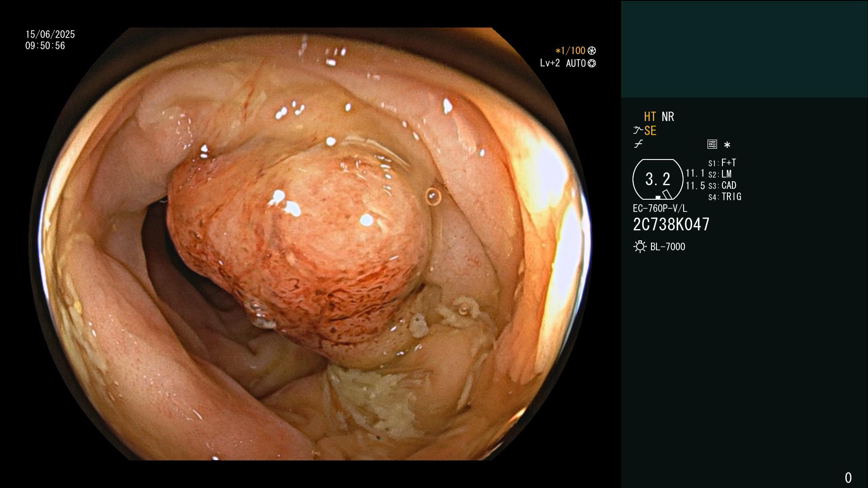Click the iris icon beside AUTO
This screenshot has height=488, width=868.
tap(592, 63)
